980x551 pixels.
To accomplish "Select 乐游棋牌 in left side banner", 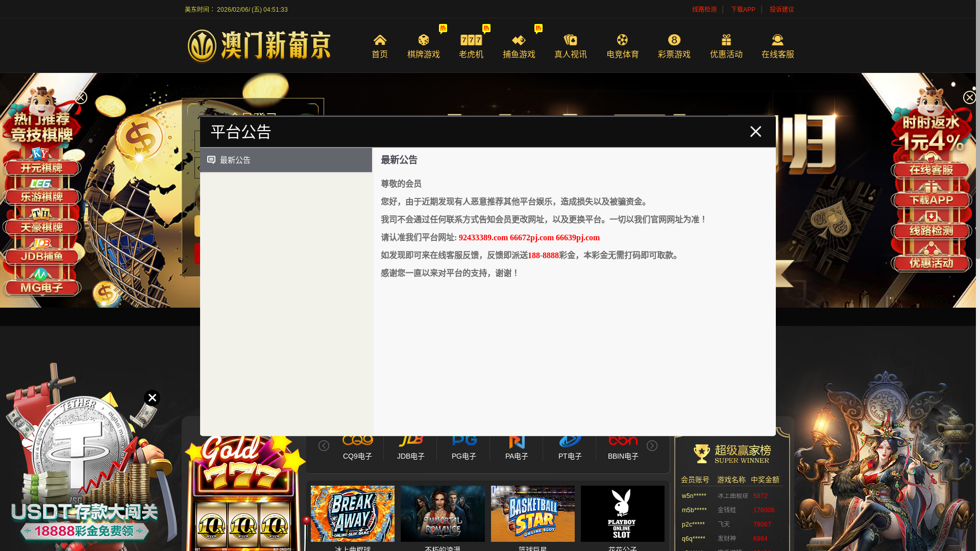I will pyautogui.click(x=42, y=197).
